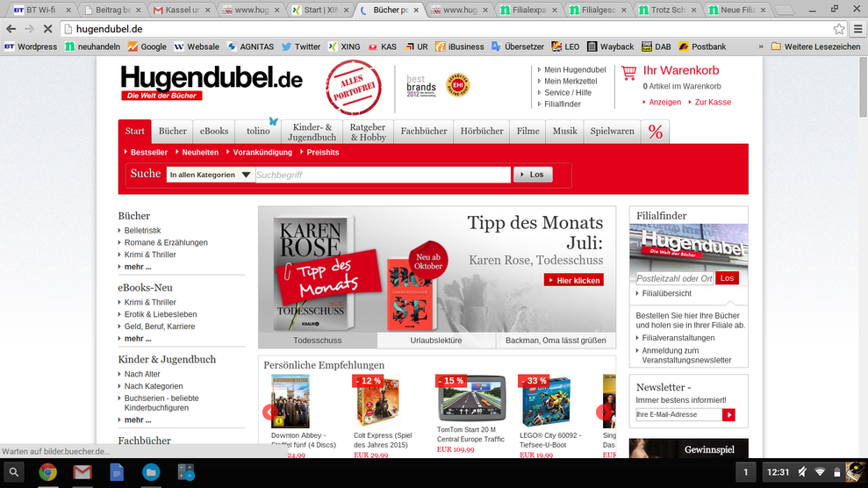The height and width of the screenshot is (488, 868).
Task: Open the Downton Abbey product thumbnail
Action: pos(291,401)
